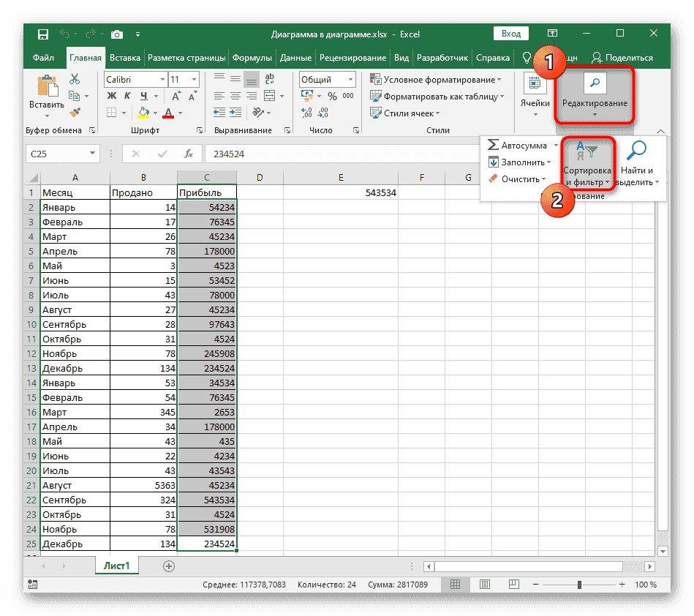Image resolution: width=694 pixels, height=616 pixels.
Task: Click the fx insert function icon
Action: [189, 154]
